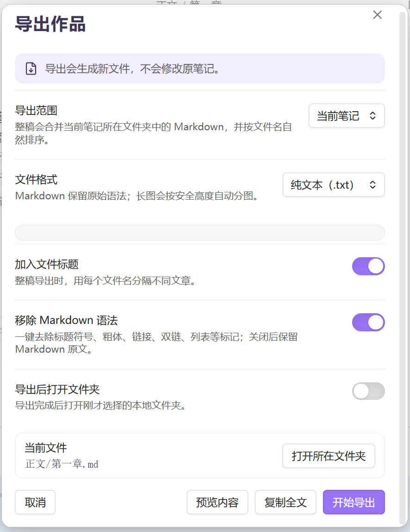The width and height of the screenshot is (410, 532).
Task: Start export with the 开始导出 button
Action: tap(353, 502)
